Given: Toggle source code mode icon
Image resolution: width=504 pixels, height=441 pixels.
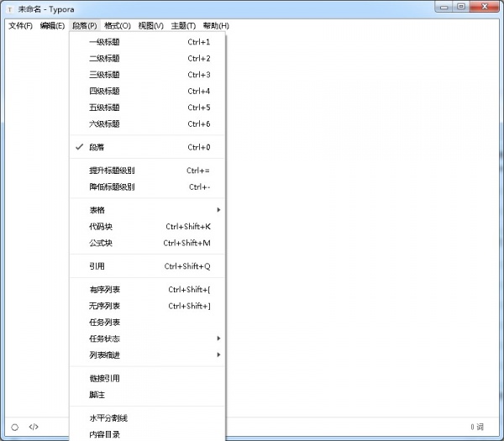Looking at the screenshot, I should [x=34, y=426].
